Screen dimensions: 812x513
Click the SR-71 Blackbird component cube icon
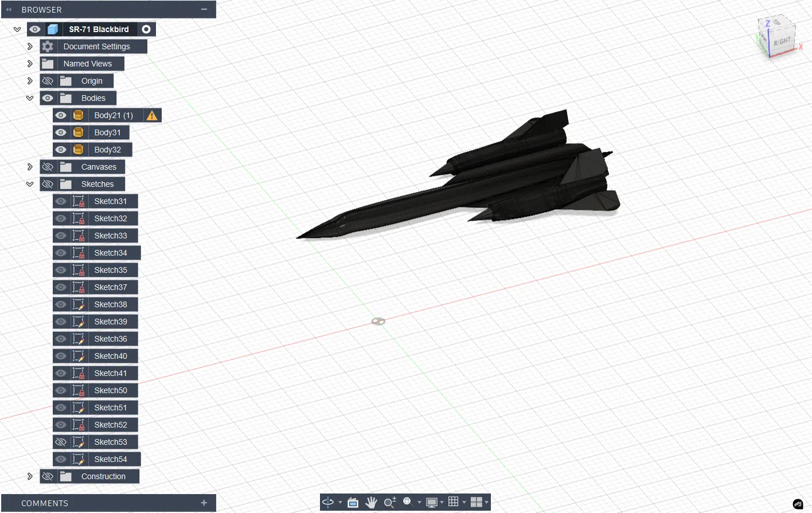click(53, 29)
